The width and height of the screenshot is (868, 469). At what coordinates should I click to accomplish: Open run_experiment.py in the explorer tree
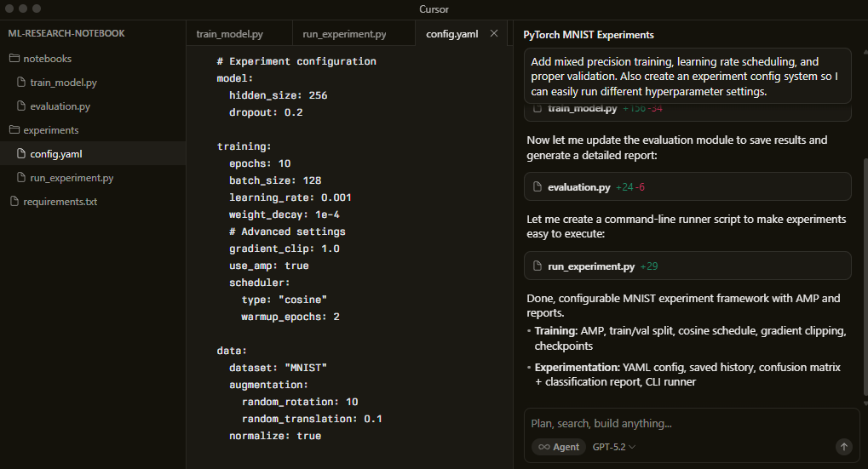pos(72,178)
